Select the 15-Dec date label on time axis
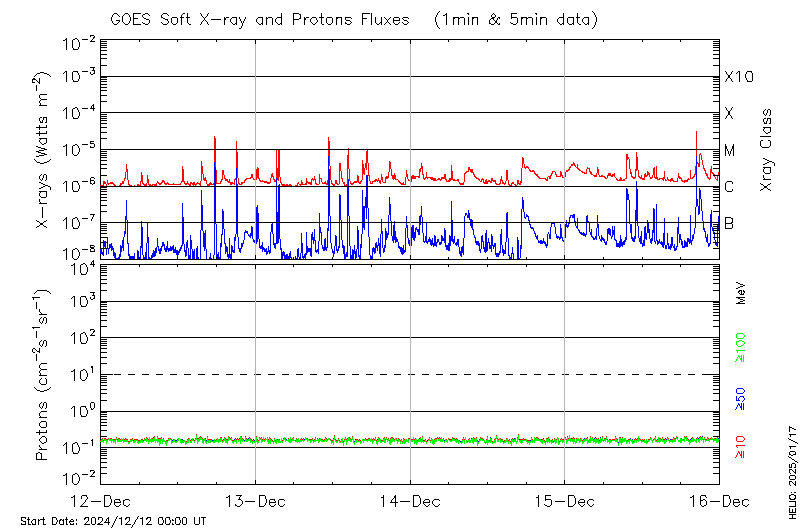Screen dimensions: 800x530 564,501
